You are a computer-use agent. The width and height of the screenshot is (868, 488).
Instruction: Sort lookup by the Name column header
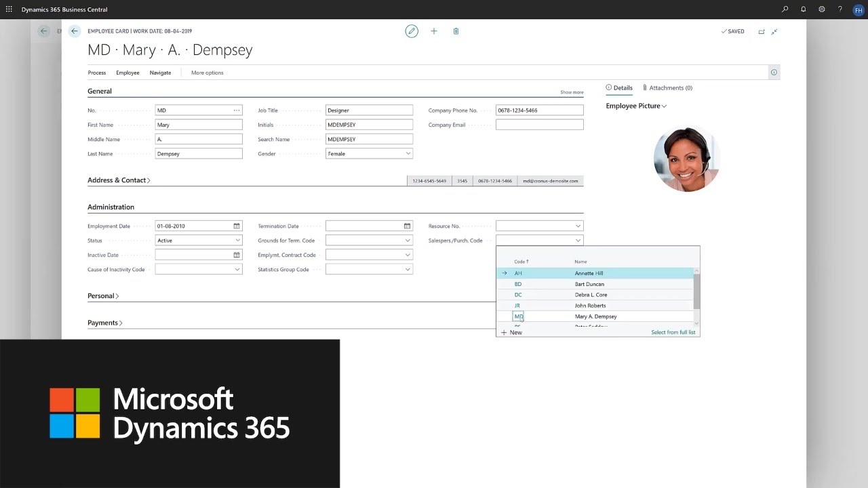click(x=580, y=262)
